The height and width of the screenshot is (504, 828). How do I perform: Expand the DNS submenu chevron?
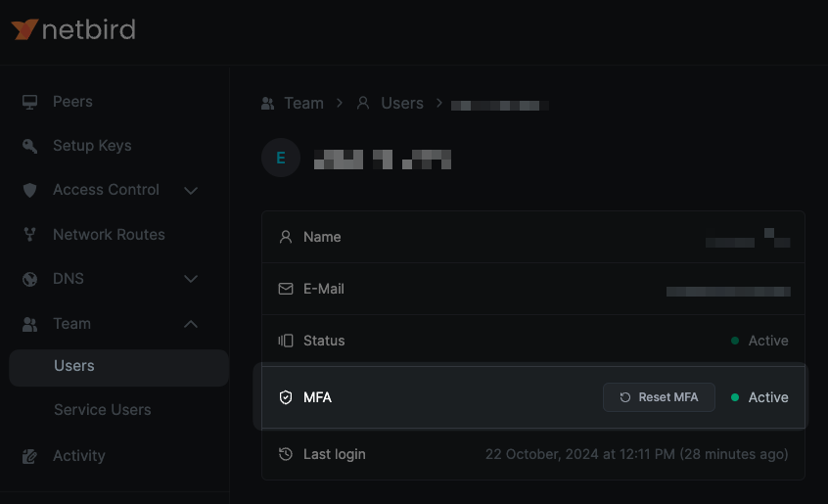191,279
